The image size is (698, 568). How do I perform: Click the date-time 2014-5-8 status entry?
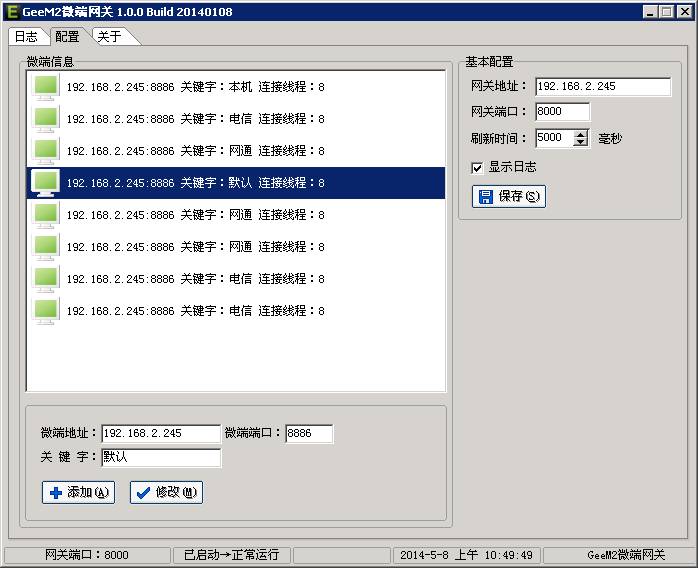pos(466,556)
